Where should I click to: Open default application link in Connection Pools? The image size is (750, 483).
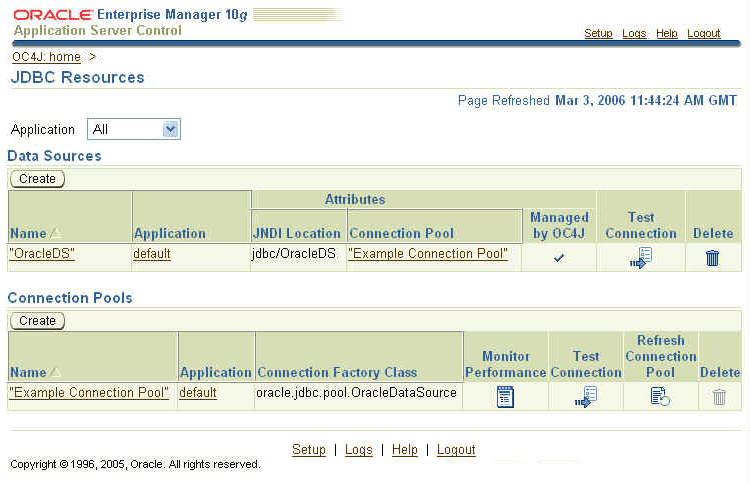pos(198,393)
